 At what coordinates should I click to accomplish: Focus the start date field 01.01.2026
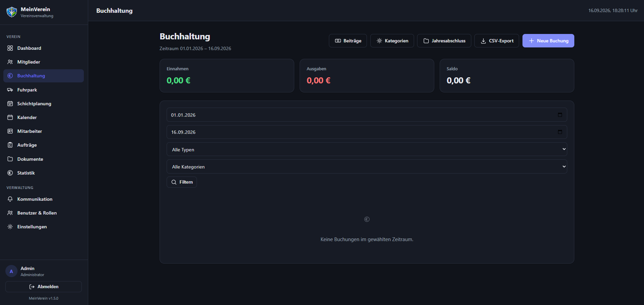point(367,115)
